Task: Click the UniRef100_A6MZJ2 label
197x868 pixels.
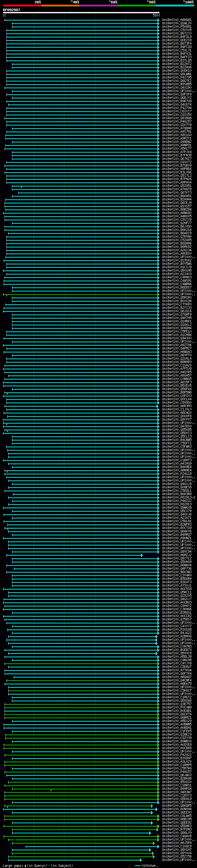Action: (x=176, y=555)
